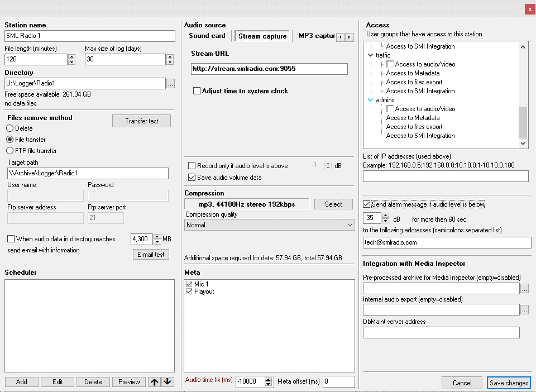Screen dimensions: 536x392
Task: Open the Compression quality dropdown
Action: [x=269, y=225]
